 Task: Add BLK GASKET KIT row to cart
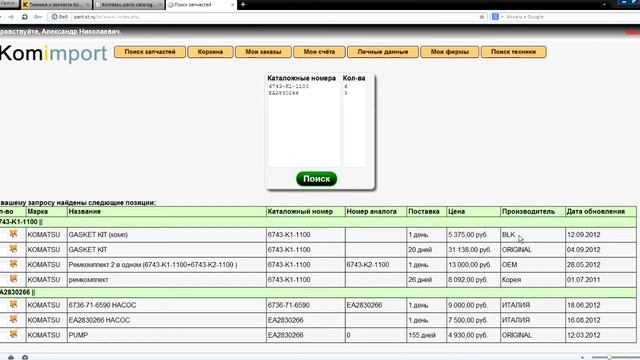13,234
